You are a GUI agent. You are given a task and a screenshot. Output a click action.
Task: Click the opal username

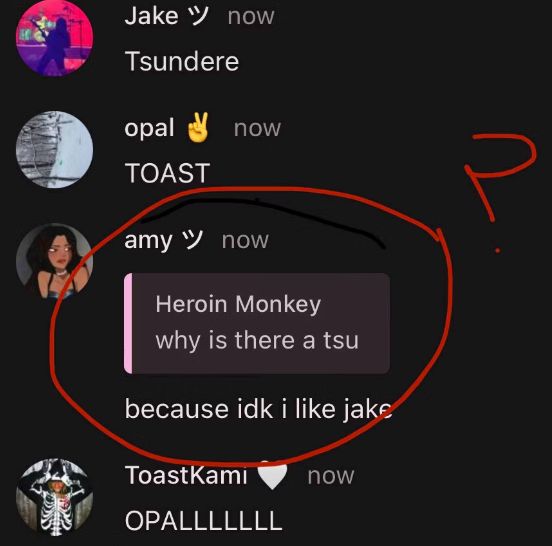(x=149, y=128)
